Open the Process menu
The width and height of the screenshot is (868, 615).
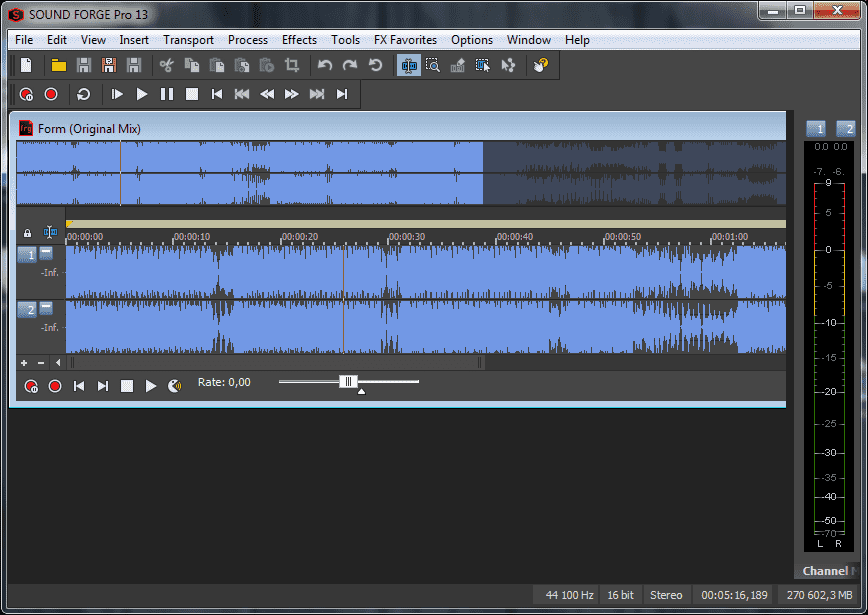point(247,40)
